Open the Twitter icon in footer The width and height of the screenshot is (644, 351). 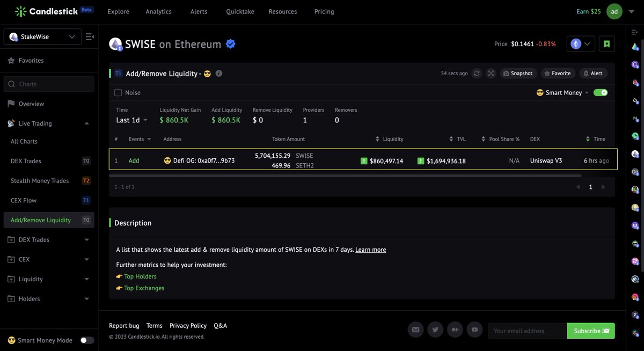[435, 330]
